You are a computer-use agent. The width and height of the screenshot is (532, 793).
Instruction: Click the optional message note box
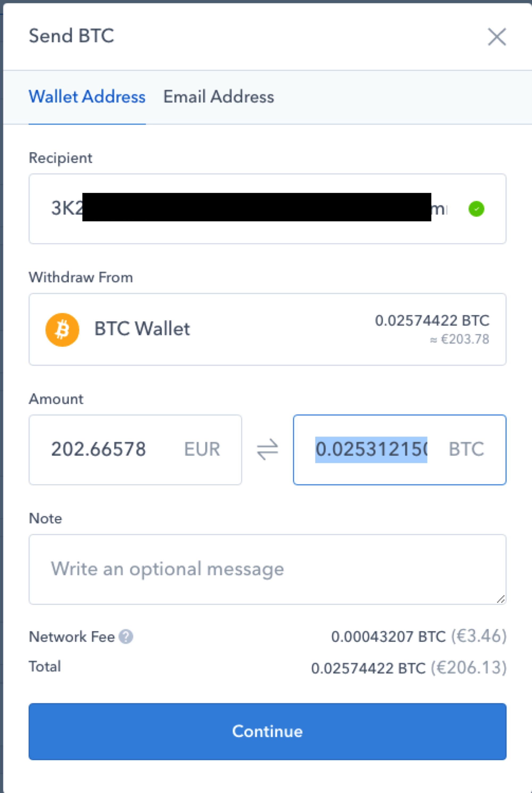coord(267,569)
